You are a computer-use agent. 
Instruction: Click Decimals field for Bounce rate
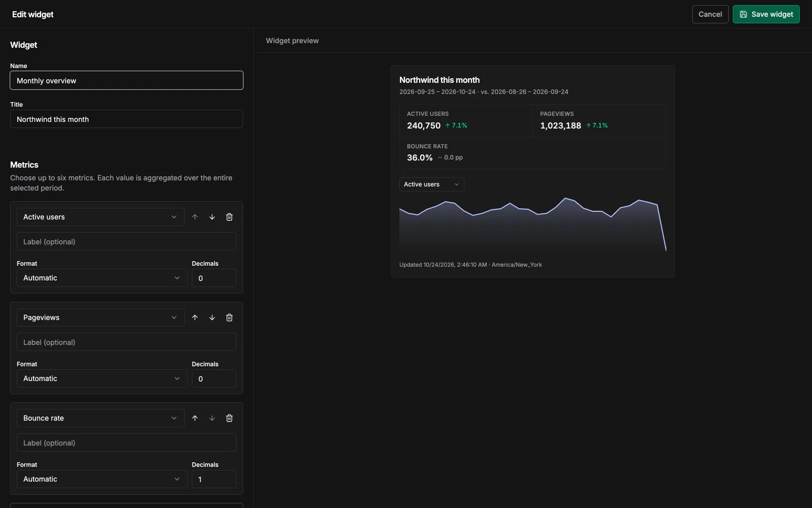point(214,479)
